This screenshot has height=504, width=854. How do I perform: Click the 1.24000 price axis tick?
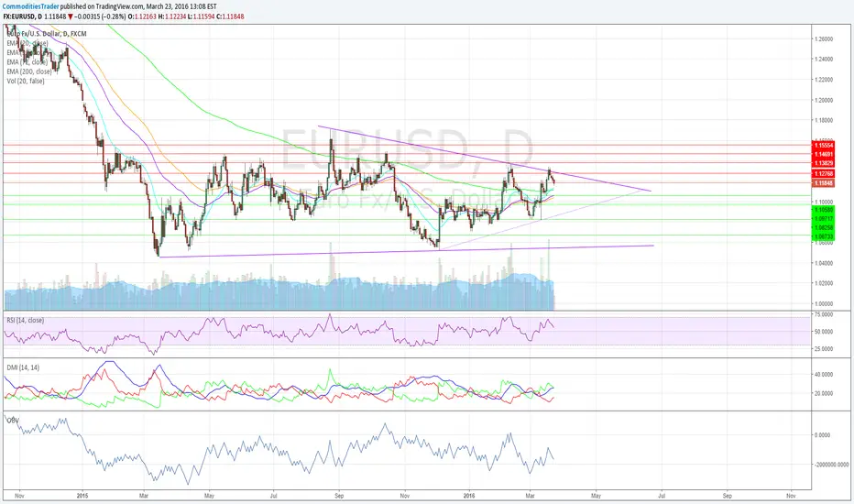tap(825, 60)
